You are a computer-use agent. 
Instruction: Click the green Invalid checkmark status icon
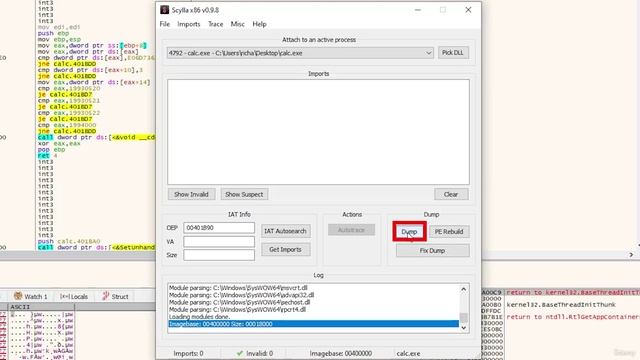[240, 353]
